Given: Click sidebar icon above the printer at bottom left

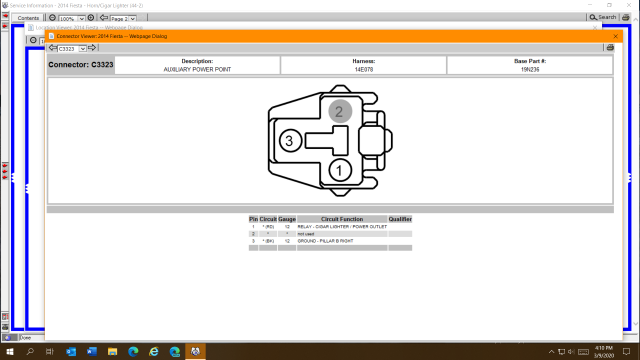Looking at the screenshot, I should click(5, 317).
